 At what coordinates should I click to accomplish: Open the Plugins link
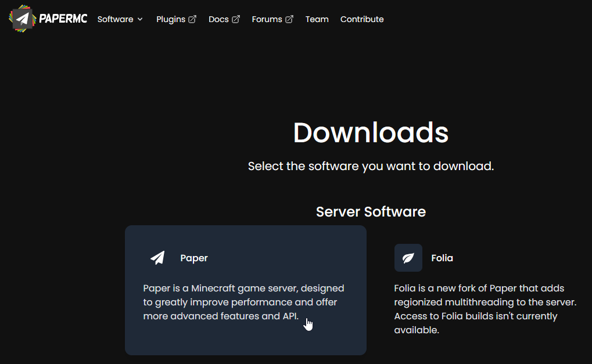coord(176,19)
